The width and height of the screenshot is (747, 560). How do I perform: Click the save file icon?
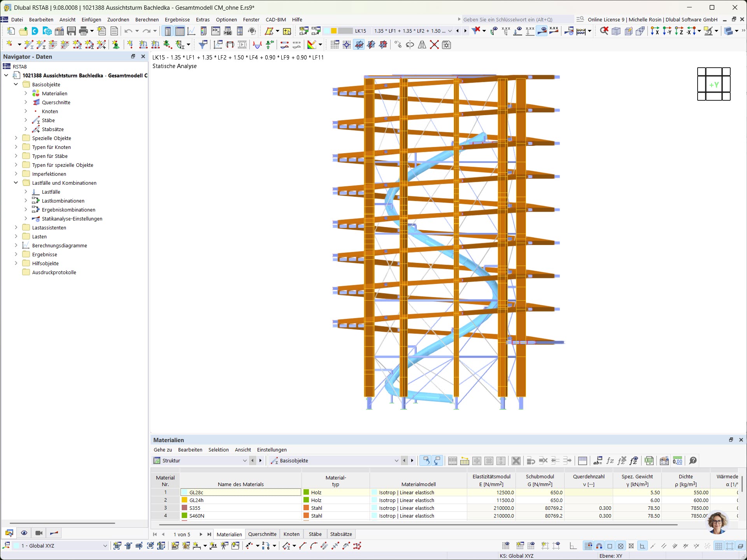71,31
